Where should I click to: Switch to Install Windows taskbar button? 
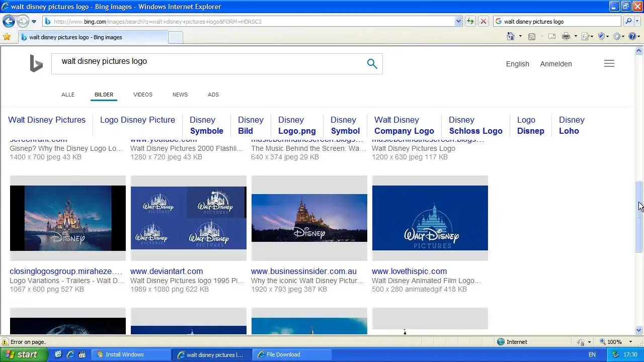pyautogui.click(x=132, y=354)
